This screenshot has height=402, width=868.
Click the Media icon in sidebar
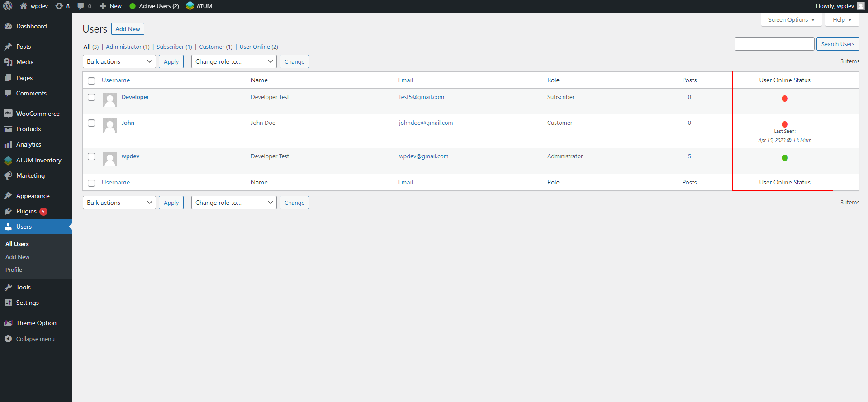coord(8,62)
